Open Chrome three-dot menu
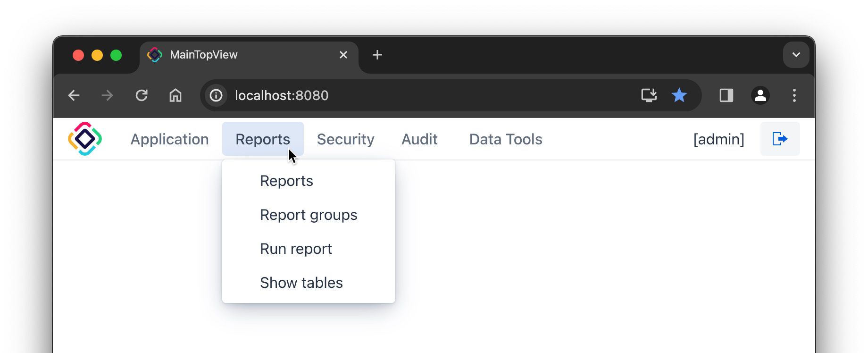 point(794,95)
